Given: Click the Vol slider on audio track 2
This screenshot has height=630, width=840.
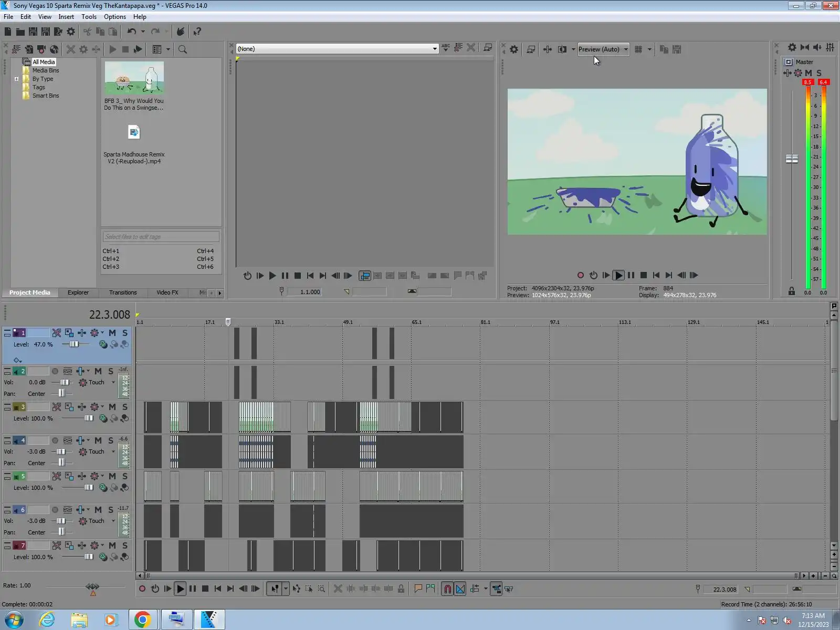Looking at the screenshot, I should coord(64,382).
